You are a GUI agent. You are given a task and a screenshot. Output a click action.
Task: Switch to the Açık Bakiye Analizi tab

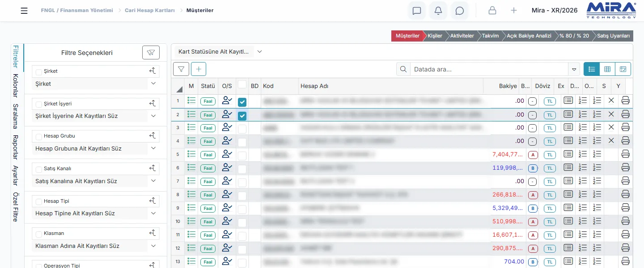tap(529, 36)
